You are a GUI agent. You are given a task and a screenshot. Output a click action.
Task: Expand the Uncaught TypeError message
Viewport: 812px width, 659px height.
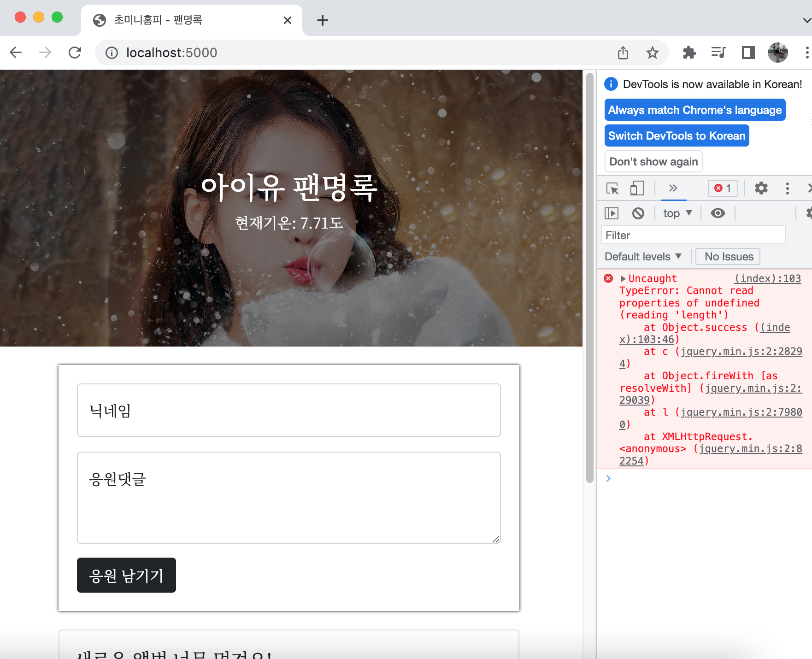click(623, 279)
